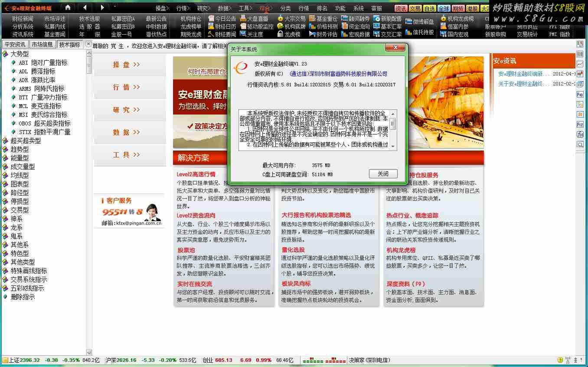Open 机构龙虎榜 solution link
This screenshot has height=367, width=588.
tap(401, 250)
